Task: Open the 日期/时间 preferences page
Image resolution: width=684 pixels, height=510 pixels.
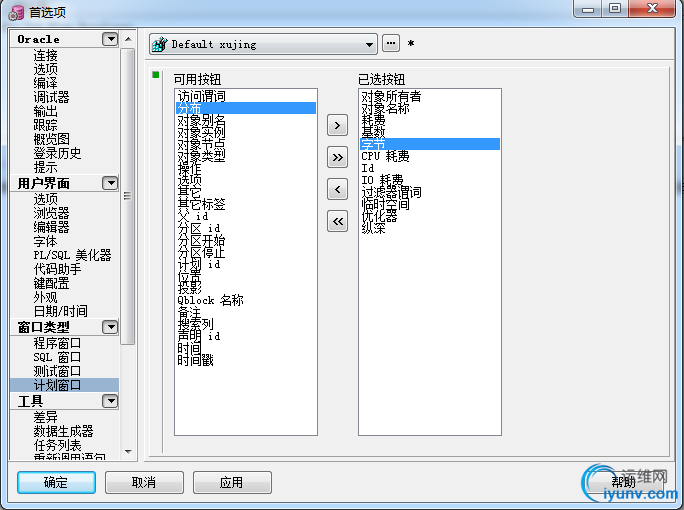Action: tap(61, 311)
